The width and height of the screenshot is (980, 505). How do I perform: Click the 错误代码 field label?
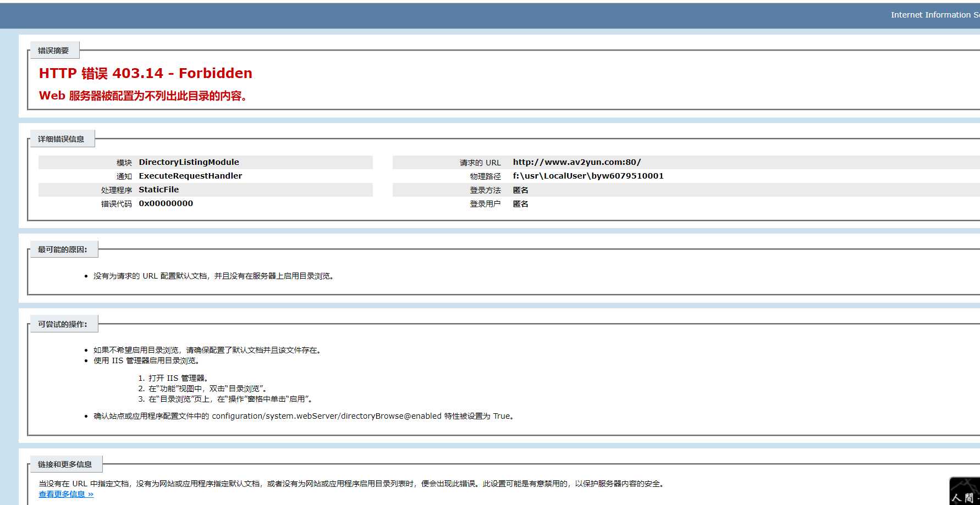click(117, 204)
